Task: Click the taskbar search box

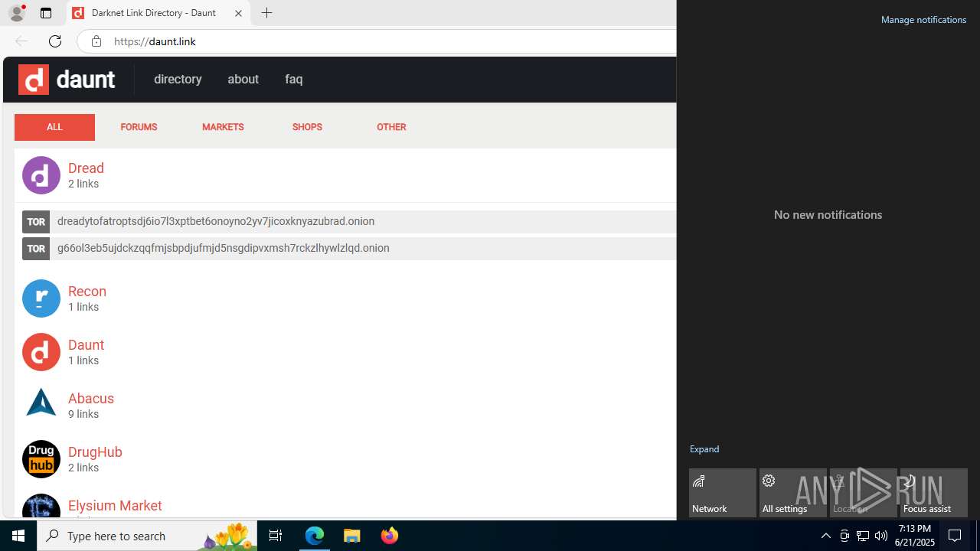Action: tap(147, 536)
